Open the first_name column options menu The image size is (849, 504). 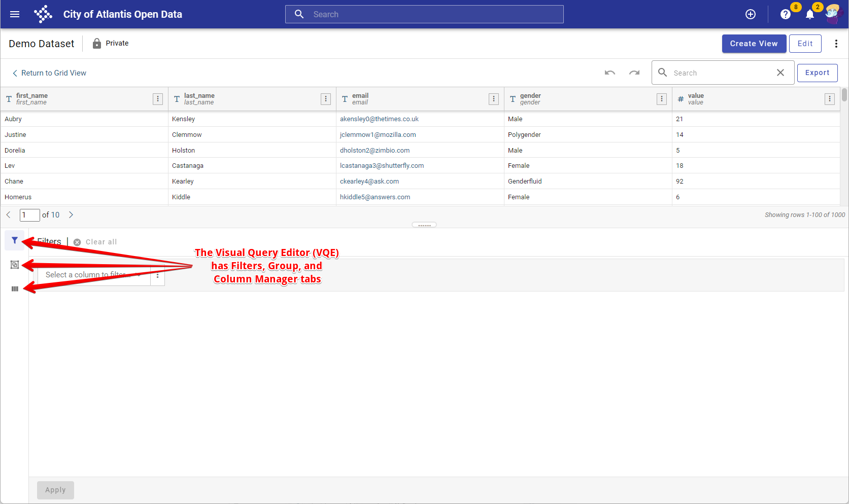(157, 99)
